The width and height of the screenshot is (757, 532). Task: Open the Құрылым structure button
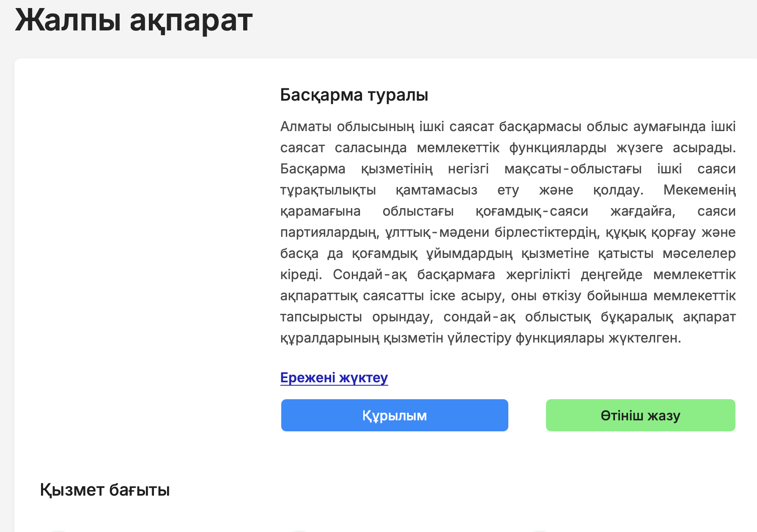click(x=394, y=415)
